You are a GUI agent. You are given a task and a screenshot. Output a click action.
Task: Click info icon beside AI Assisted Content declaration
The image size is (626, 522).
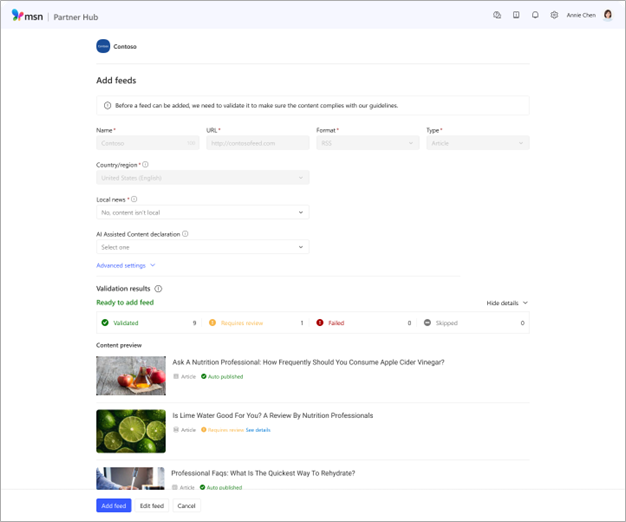tap(186, 234)
